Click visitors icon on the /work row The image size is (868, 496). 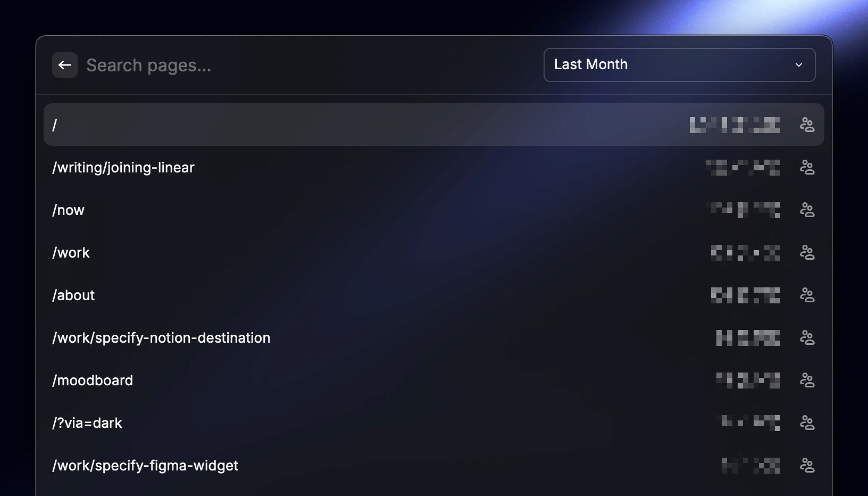coord(807,252)
